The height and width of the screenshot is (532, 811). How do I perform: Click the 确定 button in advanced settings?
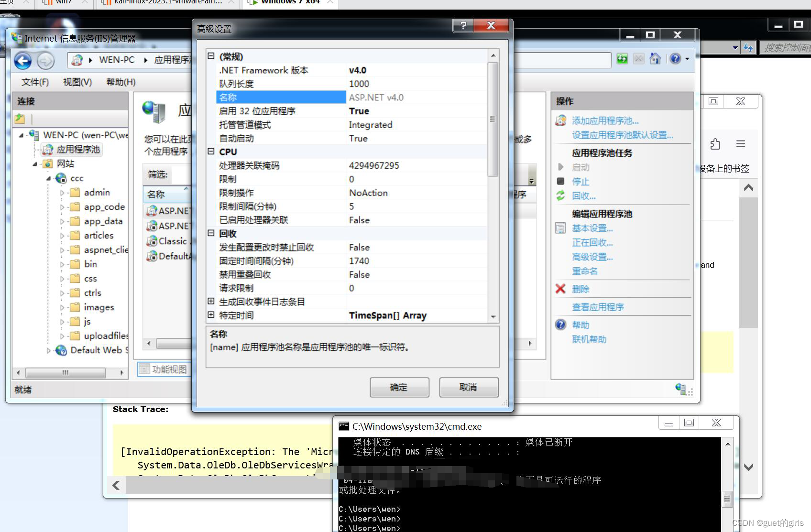pos(399,387)
